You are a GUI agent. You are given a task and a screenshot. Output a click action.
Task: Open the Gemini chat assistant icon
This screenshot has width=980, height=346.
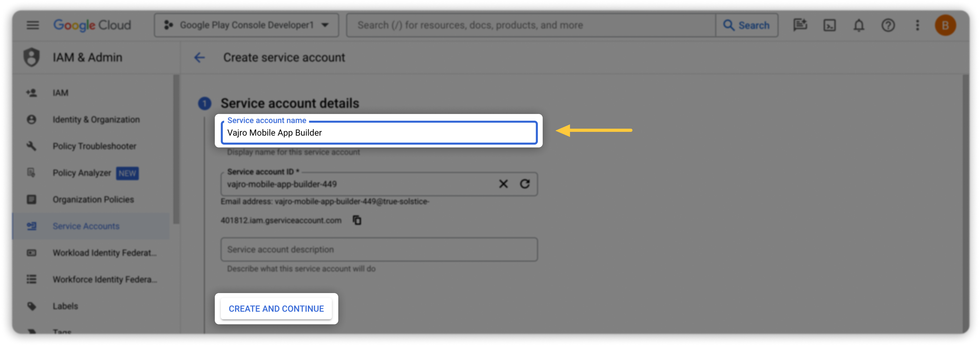[800, 25]
